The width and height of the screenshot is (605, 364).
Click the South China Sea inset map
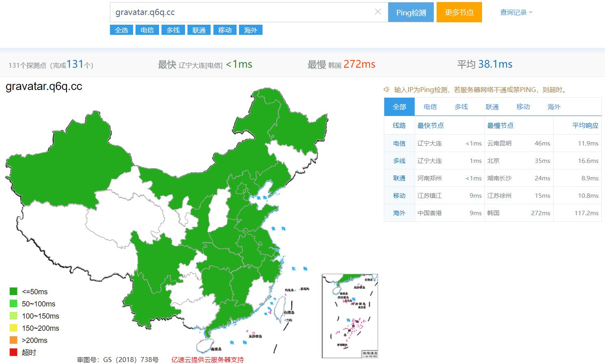point(350,316)
